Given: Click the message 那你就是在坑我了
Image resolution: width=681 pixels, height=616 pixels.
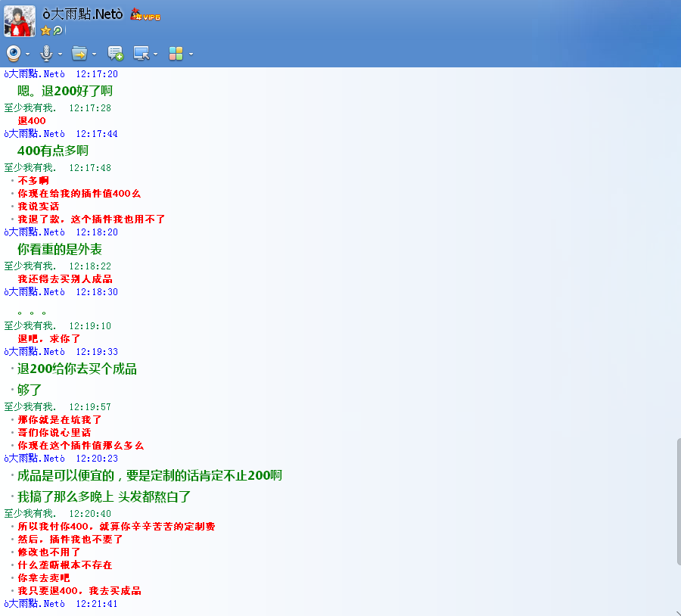Looking at the screenshot, I should point(60,420).
